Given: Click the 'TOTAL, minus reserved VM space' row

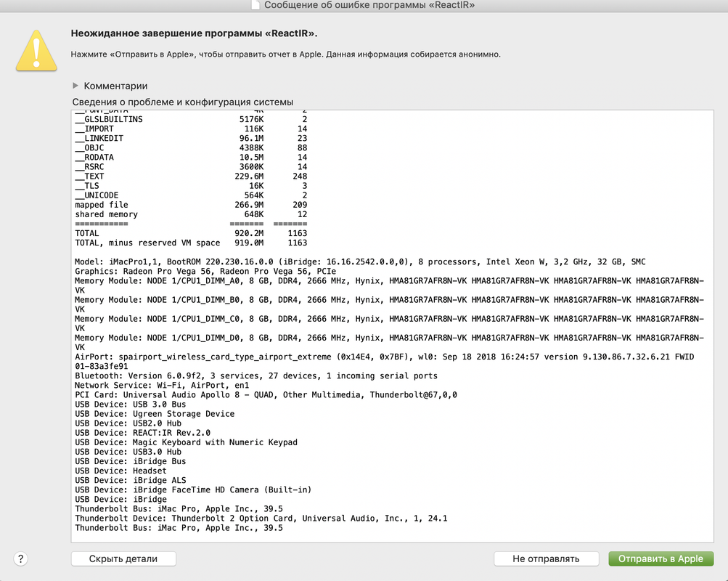Looking at the screenshot, I should [191, 243].
